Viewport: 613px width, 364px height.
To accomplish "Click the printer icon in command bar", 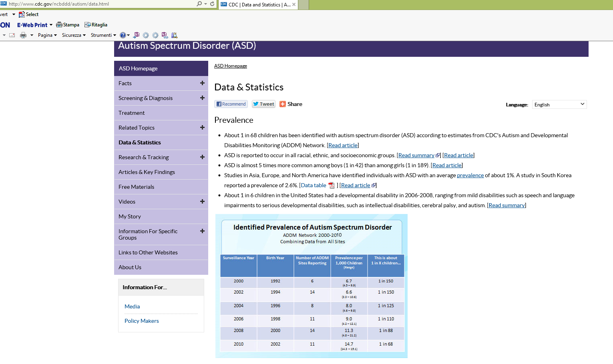I will [x=23, y=35].
